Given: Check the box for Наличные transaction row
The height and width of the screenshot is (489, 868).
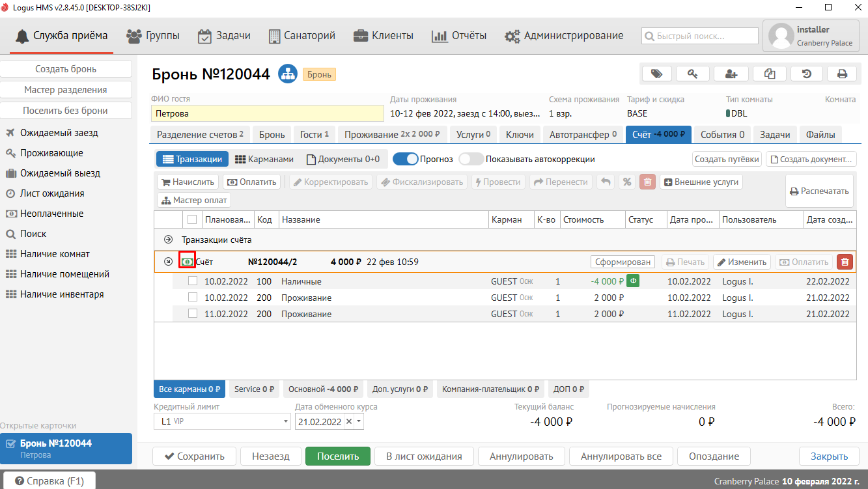Looking at the screenshot, I should point(193,281).
